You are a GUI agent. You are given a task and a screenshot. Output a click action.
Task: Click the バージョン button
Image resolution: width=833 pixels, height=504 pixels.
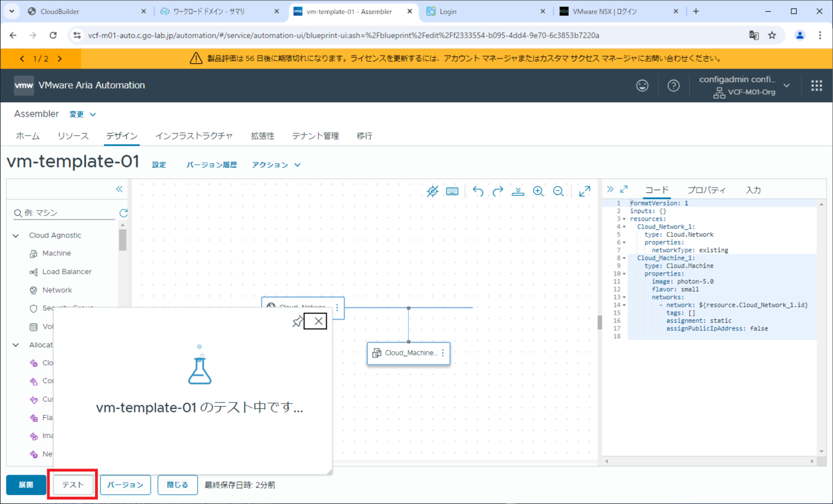(126, 485)
